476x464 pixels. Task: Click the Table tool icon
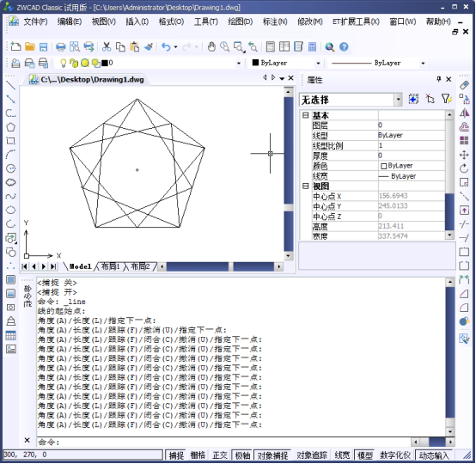pos(10,335)
